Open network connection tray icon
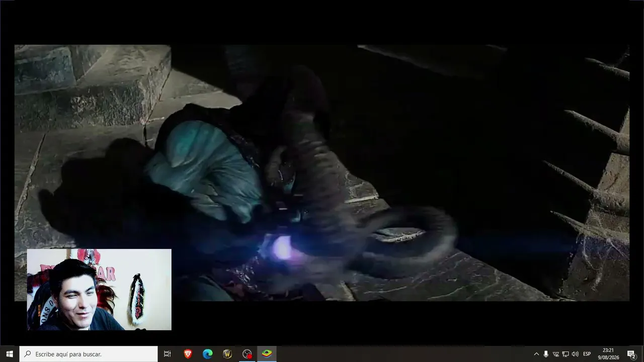 point(565,354)
